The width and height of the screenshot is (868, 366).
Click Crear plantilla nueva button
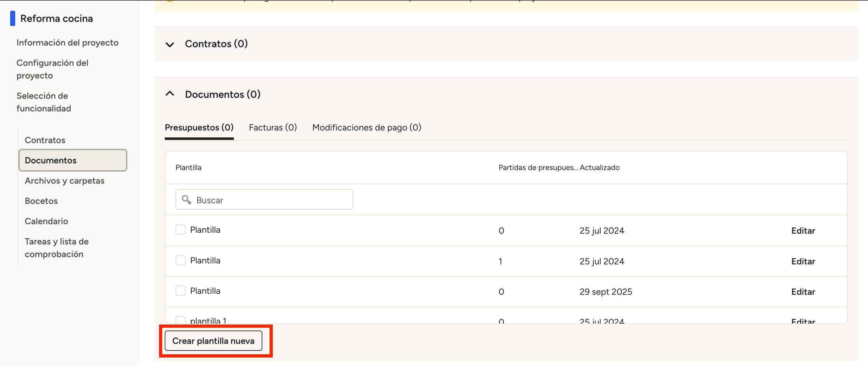[x=213, y=341]
